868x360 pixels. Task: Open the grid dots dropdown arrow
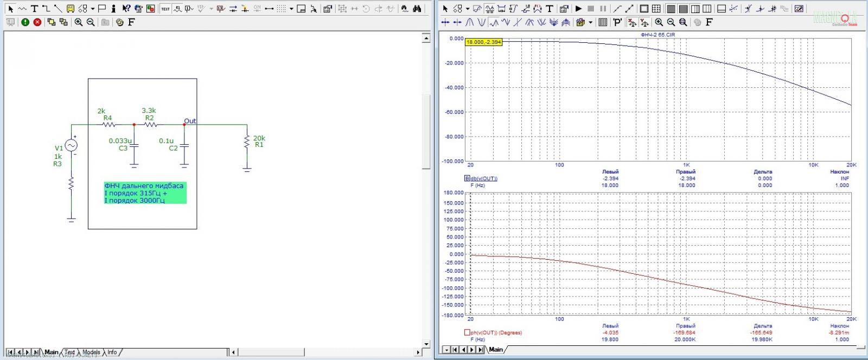291,9
